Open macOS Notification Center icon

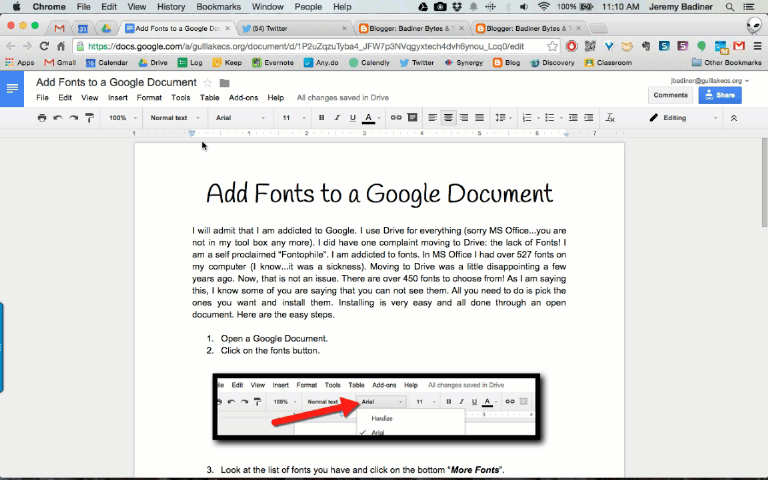(x=749, y=7)
